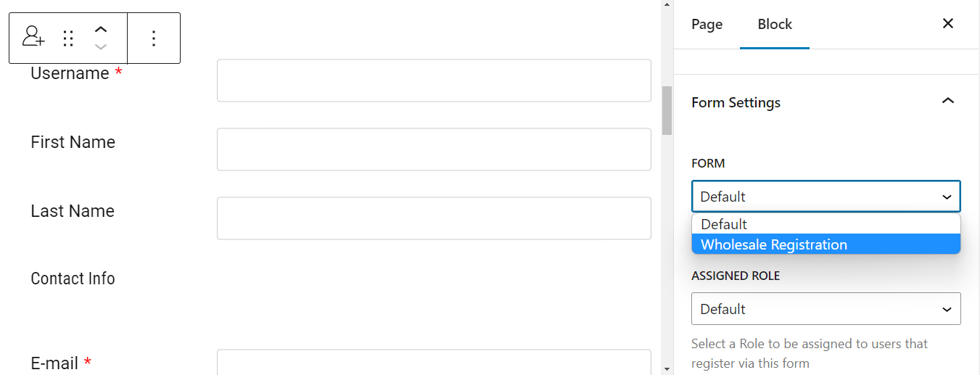Image resolution: width=980 pixels, height=375 pixels.
Task: Open block options three-dot menu
Action: coord(153,38)
